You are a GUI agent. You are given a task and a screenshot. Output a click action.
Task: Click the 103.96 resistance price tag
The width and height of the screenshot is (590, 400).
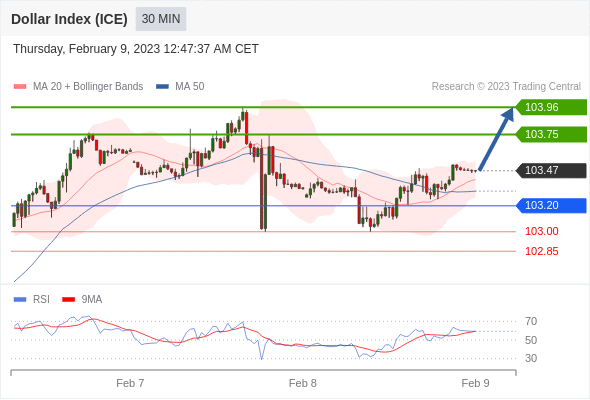pyautogui.click(x=551, y=107)
